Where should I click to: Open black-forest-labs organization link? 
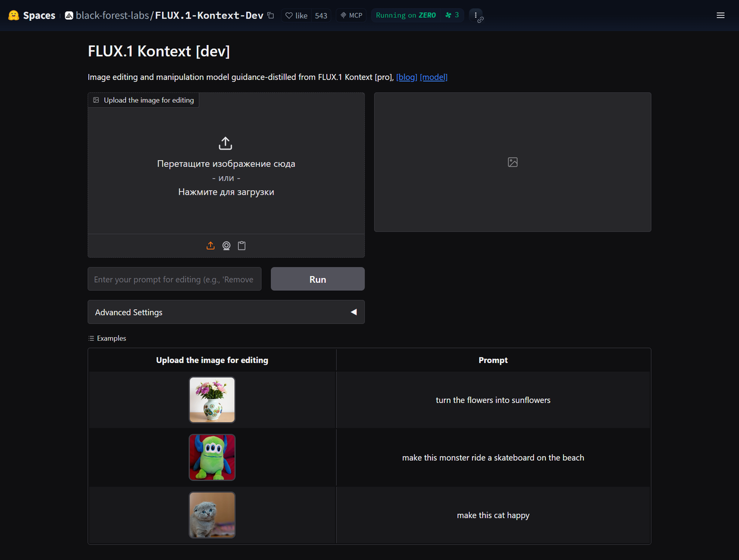[112, 15]
